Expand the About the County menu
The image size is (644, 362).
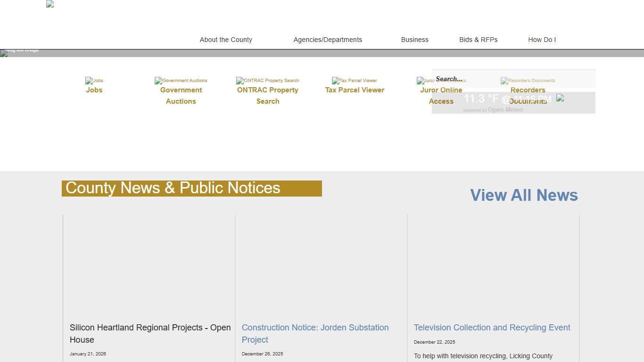point(226,40)
